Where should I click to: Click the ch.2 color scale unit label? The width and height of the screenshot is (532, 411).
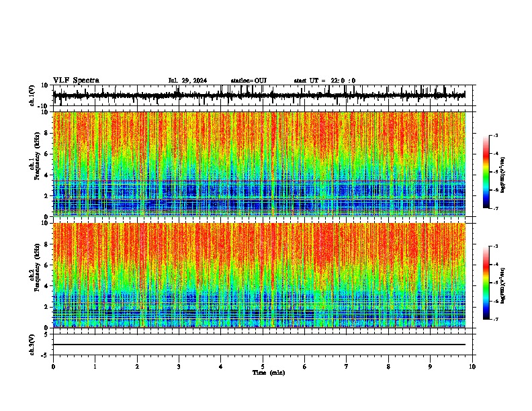click(503, 286)
